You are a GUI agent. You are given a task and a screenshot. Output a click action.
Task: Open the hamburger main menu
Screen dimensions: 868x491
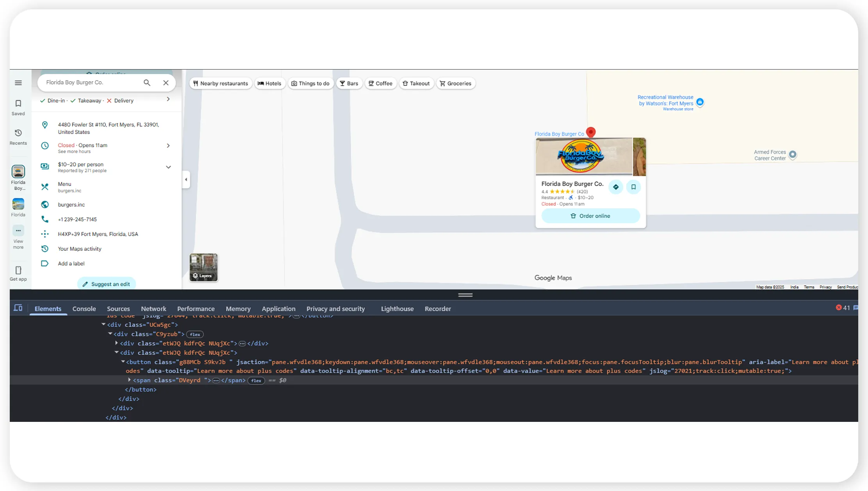(x=18, y=83)
